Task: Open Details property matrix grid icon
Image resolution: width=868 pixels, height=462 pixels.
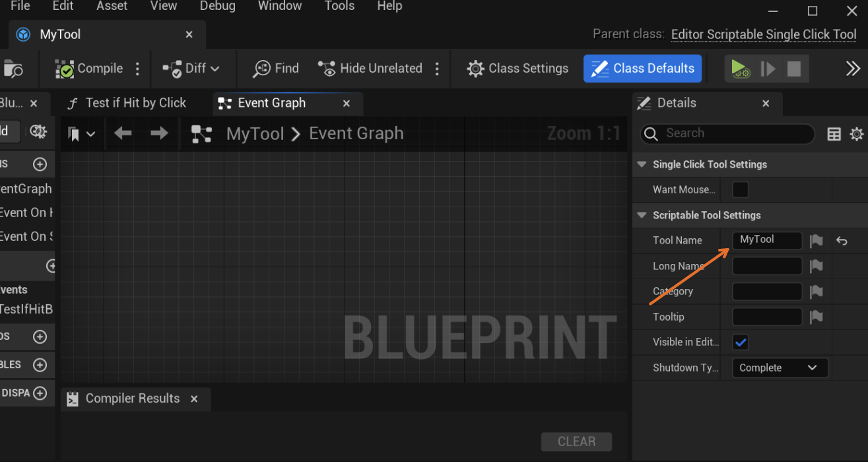Action: tap(834, 134)
